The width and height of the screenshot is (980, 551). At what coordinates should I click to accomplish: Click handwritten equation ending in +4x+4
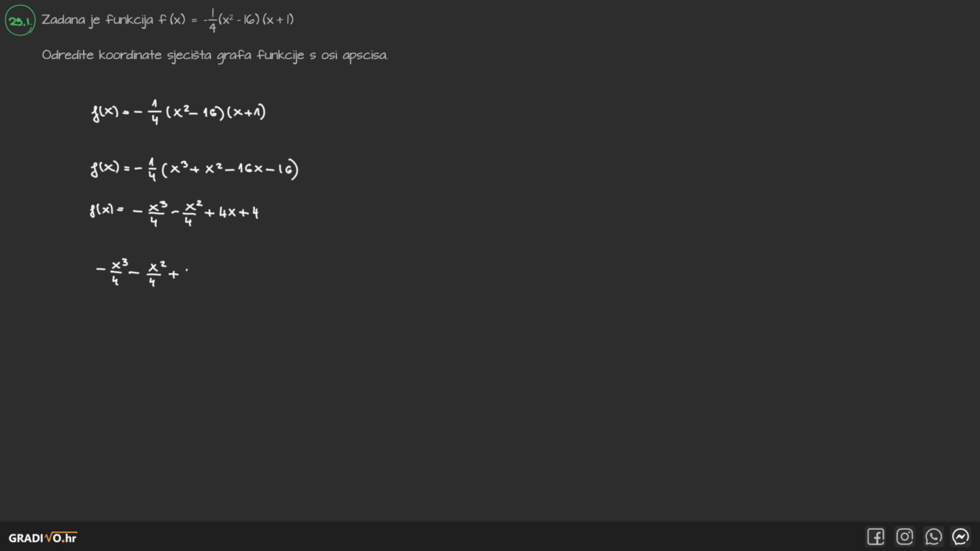coord(174,212)
